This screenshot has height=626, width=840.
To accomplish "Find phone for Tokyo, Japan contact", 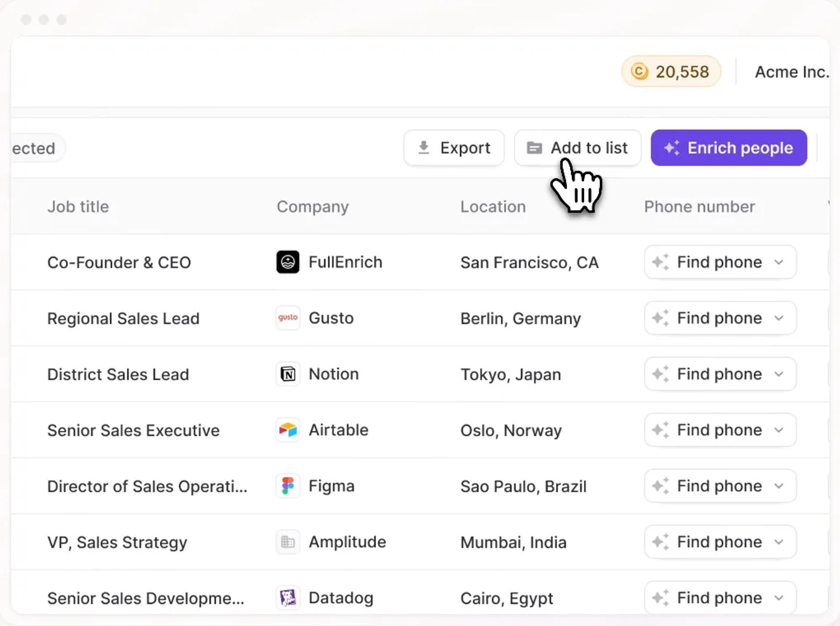I will click(x=720, y=374).
